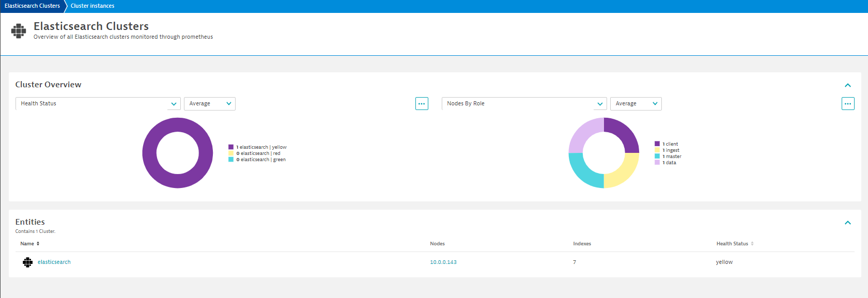Click the '0 elasticsearch | red' legend label
868x298 pixels.
coord(258,153)
